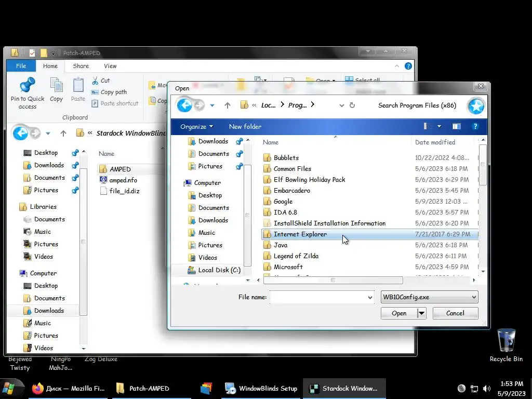Select Local Disk (C:) in Open dialog tree
532x399 pixels.
(214, 270)
